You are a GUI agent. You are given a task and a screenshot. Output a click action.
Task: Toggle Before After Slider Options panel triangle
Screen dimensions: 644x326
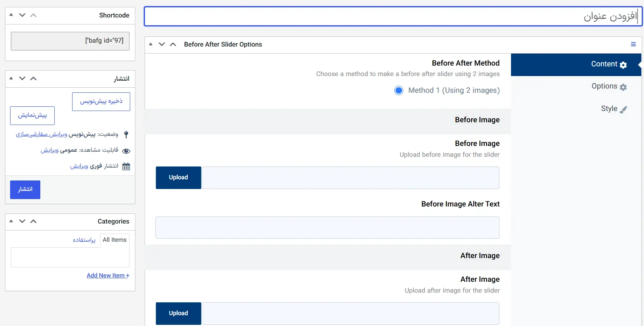[151, 44]
